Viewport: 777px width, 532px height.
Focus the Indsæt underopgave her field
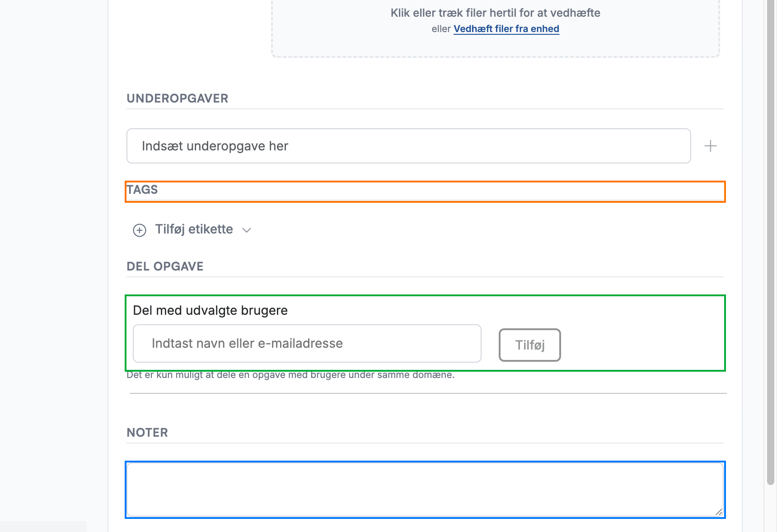coord(408,146)
